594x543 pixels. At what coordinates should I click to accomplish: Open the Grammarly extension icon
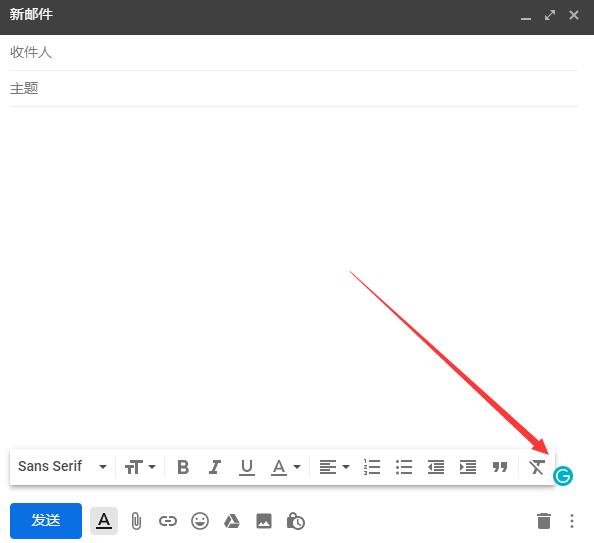click(x=563, y=476)
